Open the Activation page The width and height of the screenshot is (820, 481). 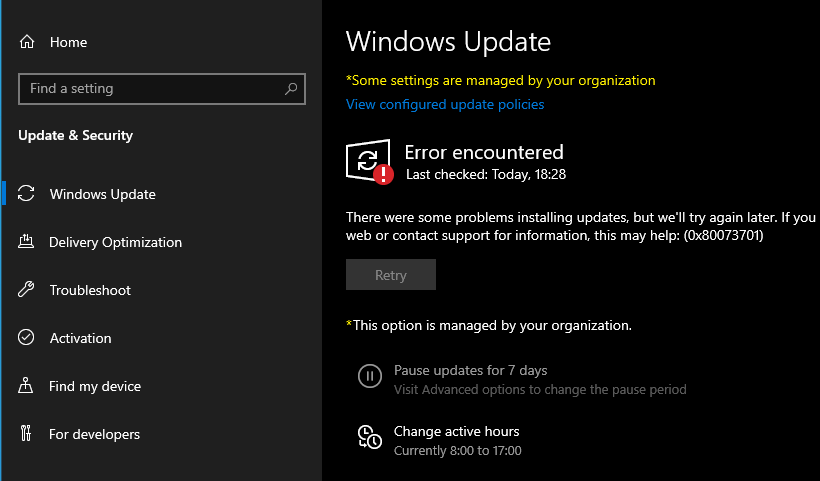tap(81, 338)
